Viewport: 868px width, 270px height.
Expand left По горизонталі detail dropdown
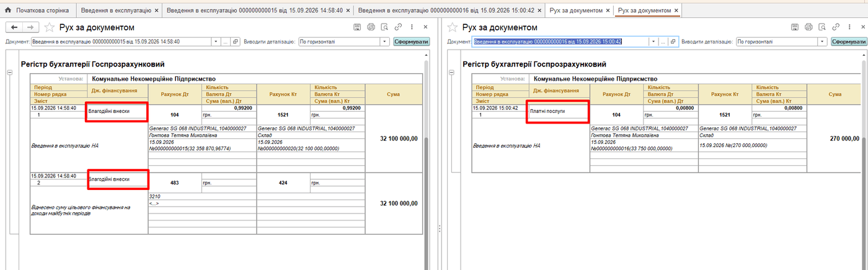[x=385, y=42]
